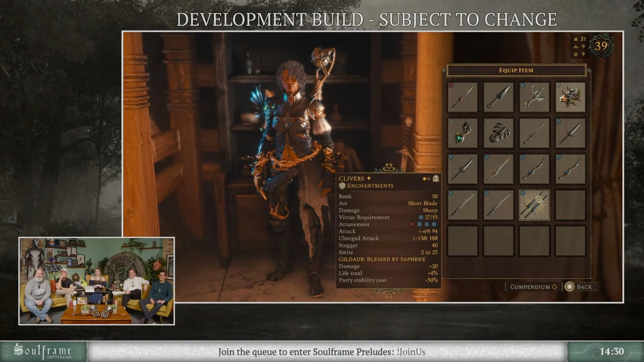Click the 14:30 stream timer
This screenshot has width=644, height=362.
(611, 352)
